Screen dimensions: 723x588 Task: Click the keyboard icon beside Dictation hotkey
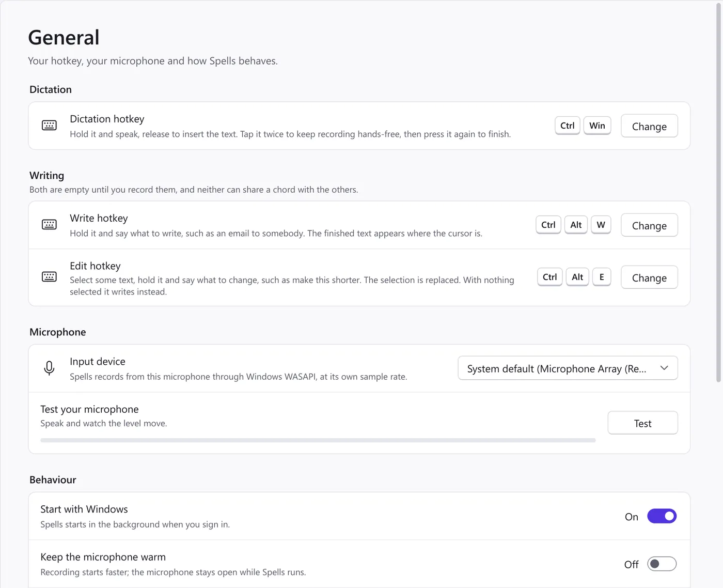tap(49, 126)
